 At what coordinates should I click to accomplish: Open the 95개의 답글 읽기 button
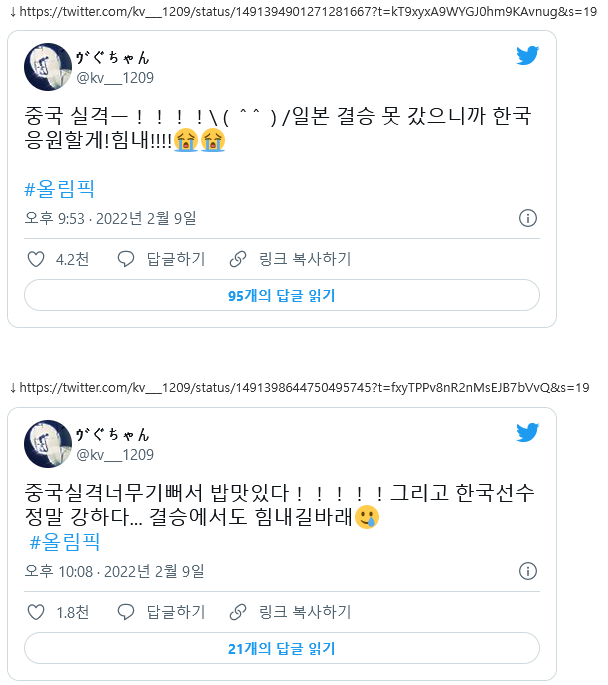(282, 295)
